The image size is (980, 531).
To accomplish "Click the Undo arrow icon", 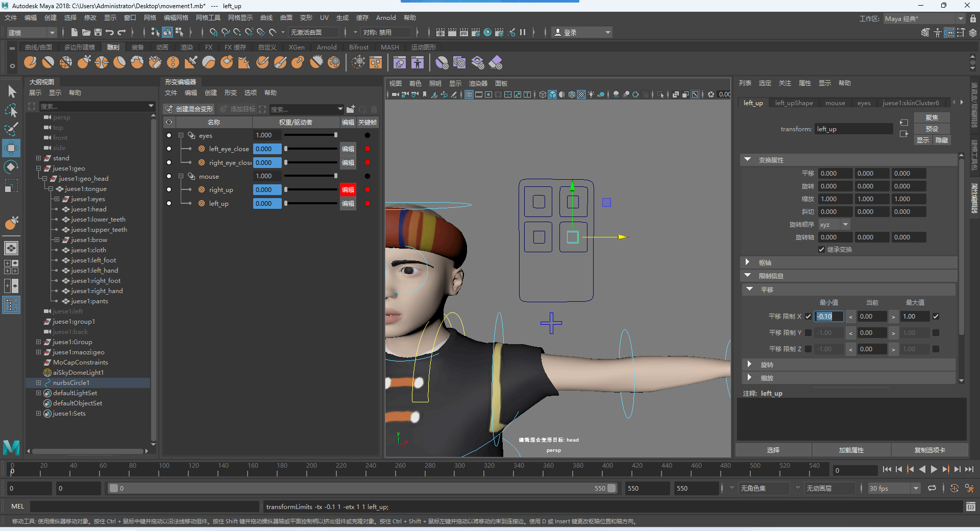I will [110, 32].
